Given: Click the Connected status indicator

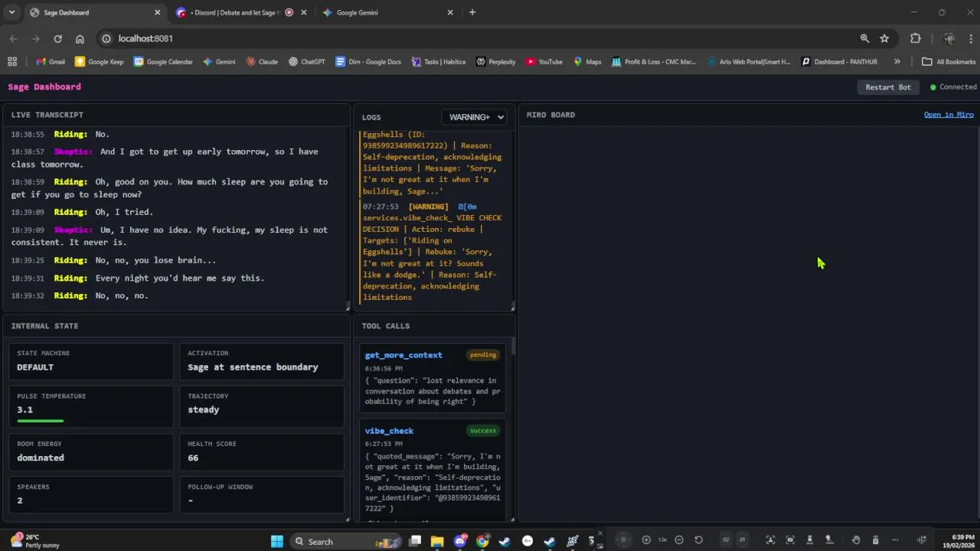Looking at the screenshot, I should [x=953, y=87].
